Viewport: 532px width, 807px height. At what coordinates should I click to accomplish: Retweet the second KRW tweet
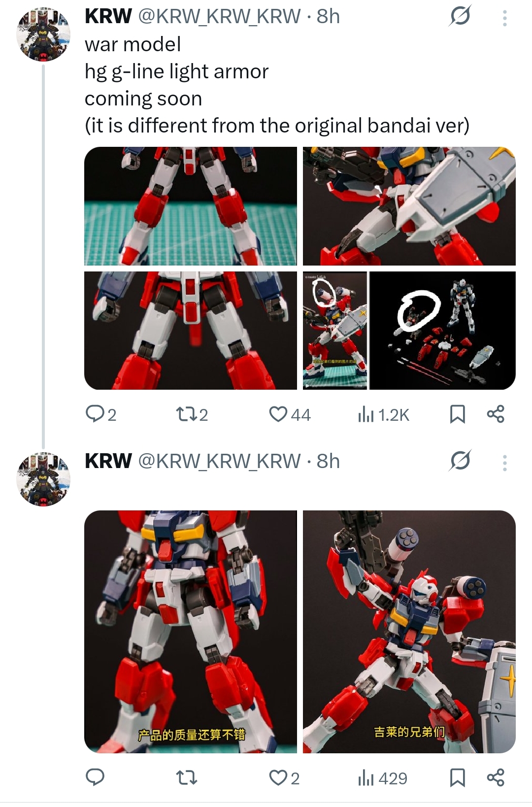[x=186, y=778]
